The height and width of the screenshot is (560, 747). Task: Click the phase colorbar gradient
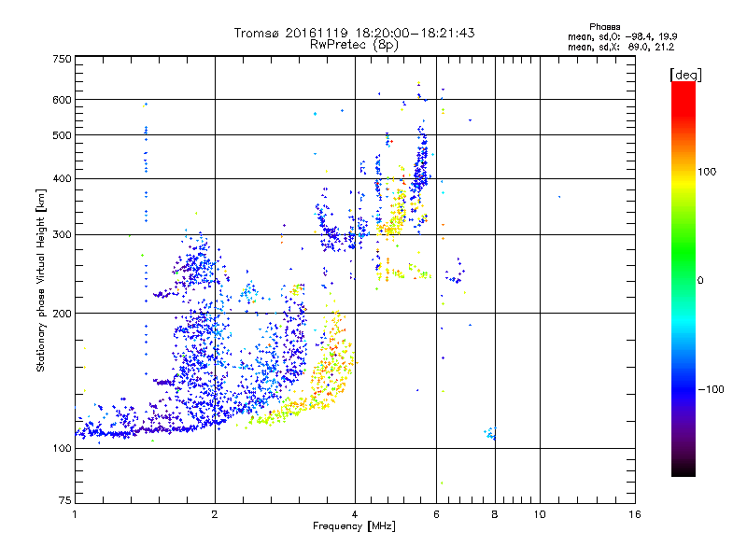click(x=684, y=278)
